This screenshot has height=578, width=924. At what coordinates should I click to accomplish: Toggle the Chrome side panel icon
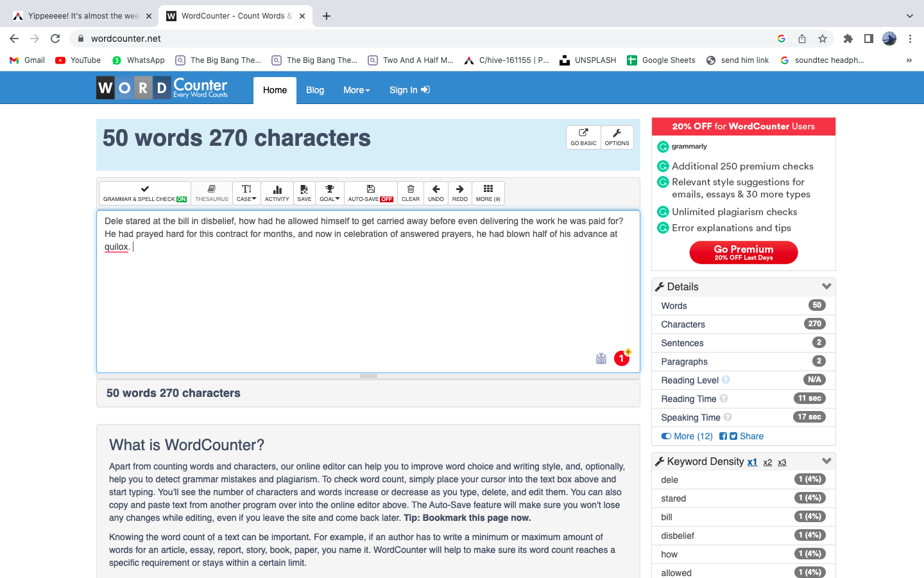point(869,39)
